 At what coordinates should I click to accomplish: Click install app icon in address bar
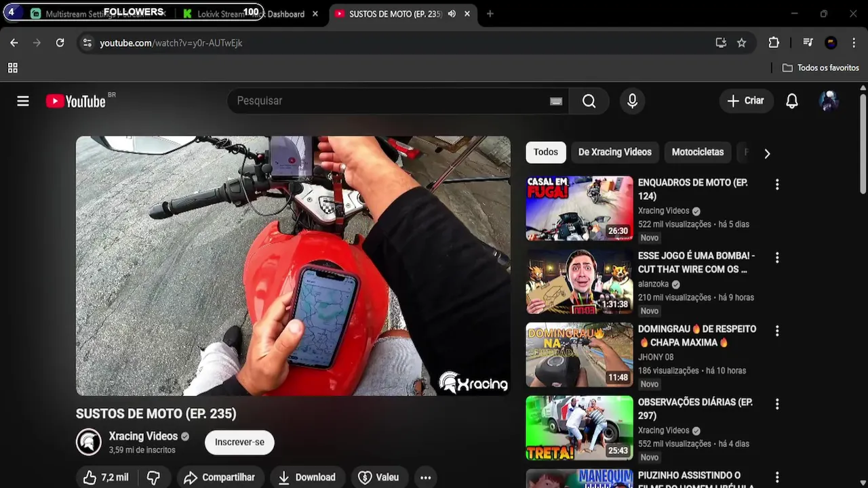(721, 43)
